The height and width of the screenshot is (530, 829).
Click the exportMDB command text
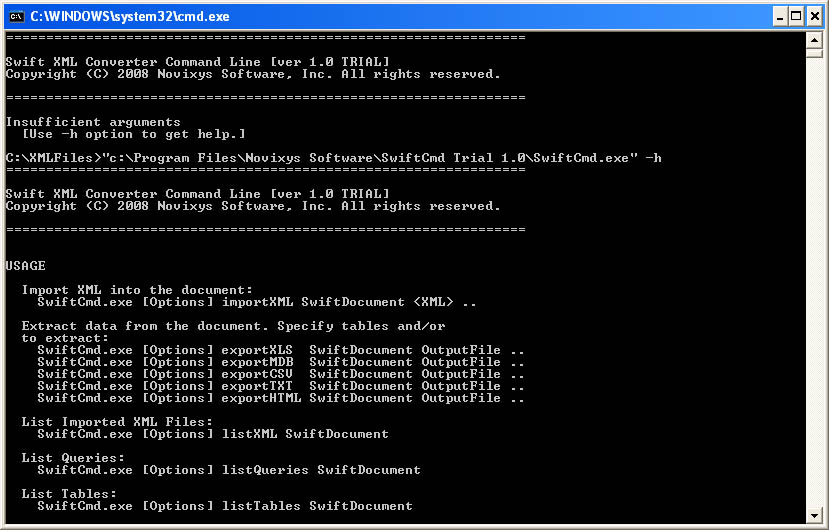click(257, 362)
